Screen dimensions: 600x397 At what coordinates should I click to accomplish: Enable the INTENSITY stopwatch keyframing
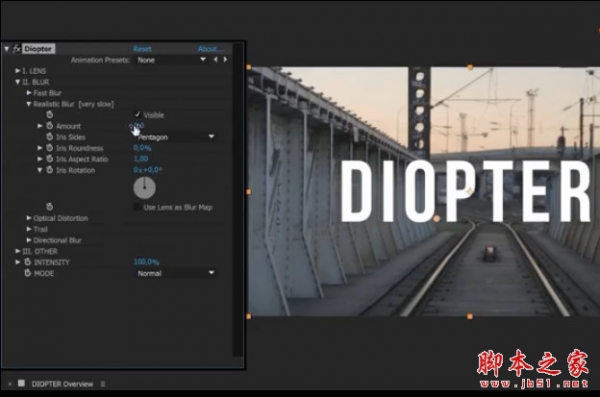27,262
